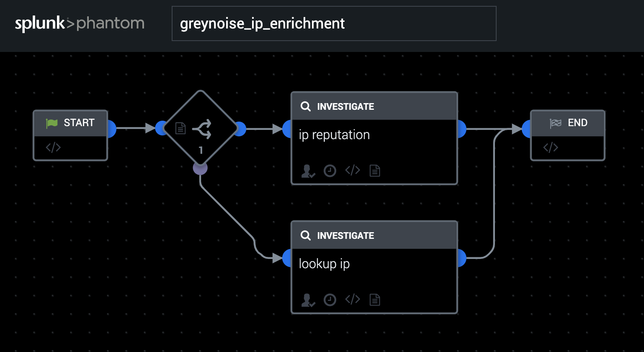This screenshot has height=352, width=644.
Task: Open the code icon in ip reputation block
Action: click(x=353, y=170)
